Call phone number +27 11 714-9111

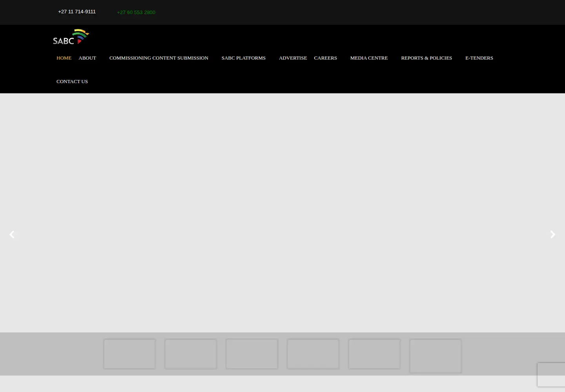[77, 12]
